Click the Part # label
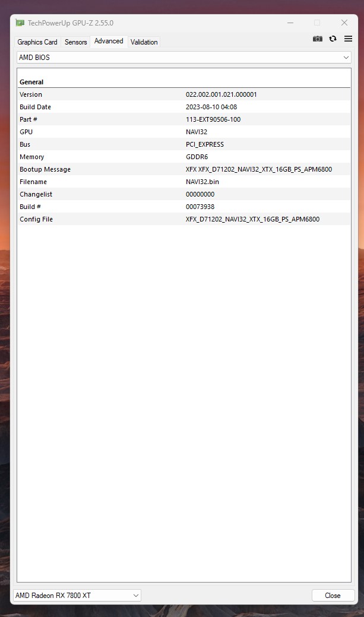Viewport: 364px width, 617px height. point(29,119)
